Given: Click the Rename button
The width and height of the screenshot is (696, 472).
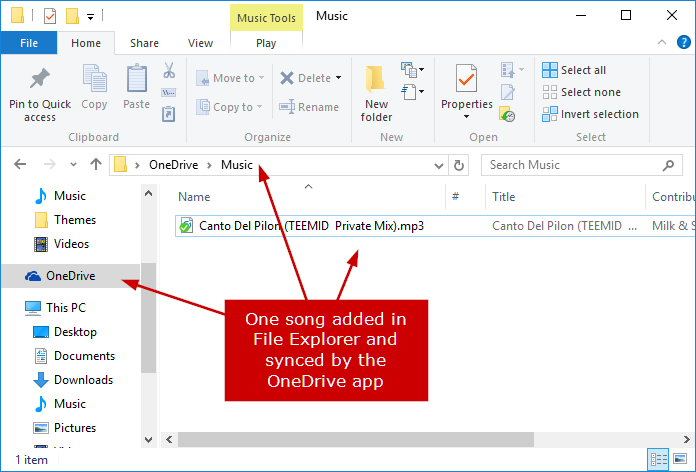Looking at the screenshot, I should [309, 107].
